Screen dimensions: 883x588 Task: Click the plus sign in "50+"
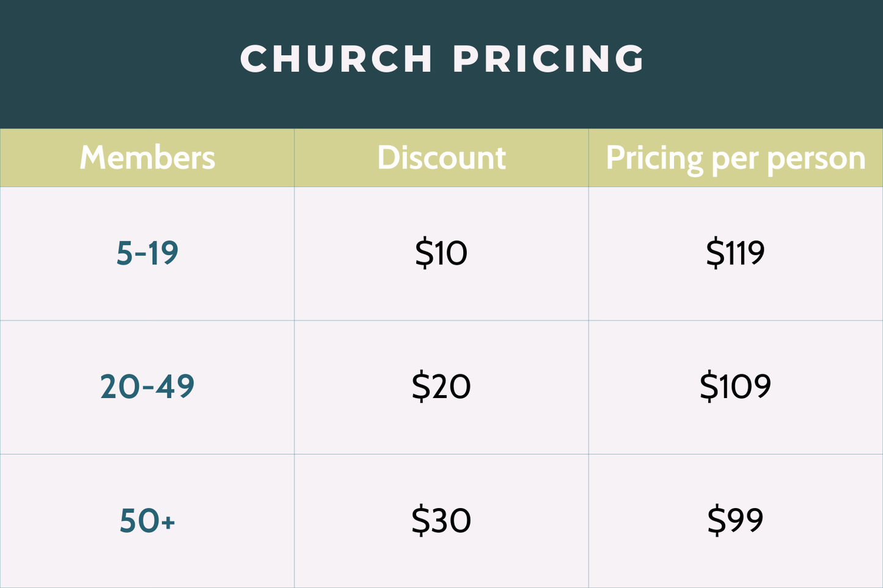169,522
